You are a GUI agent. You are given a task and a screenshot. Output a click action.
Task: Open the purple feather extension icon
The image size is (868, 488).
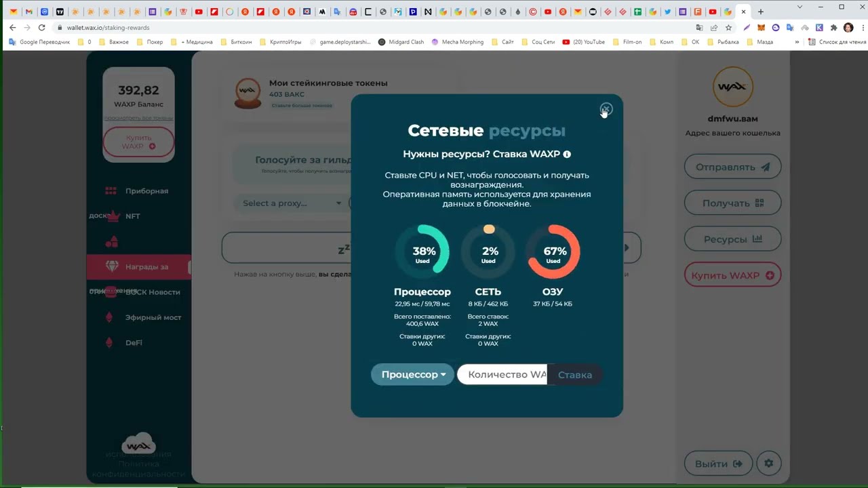tap(747, 28)
